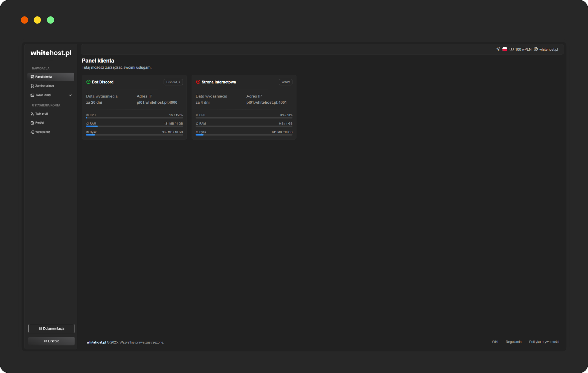
Task: Expand the Twoje usługi chevron
Action: [x=70, y=95]
